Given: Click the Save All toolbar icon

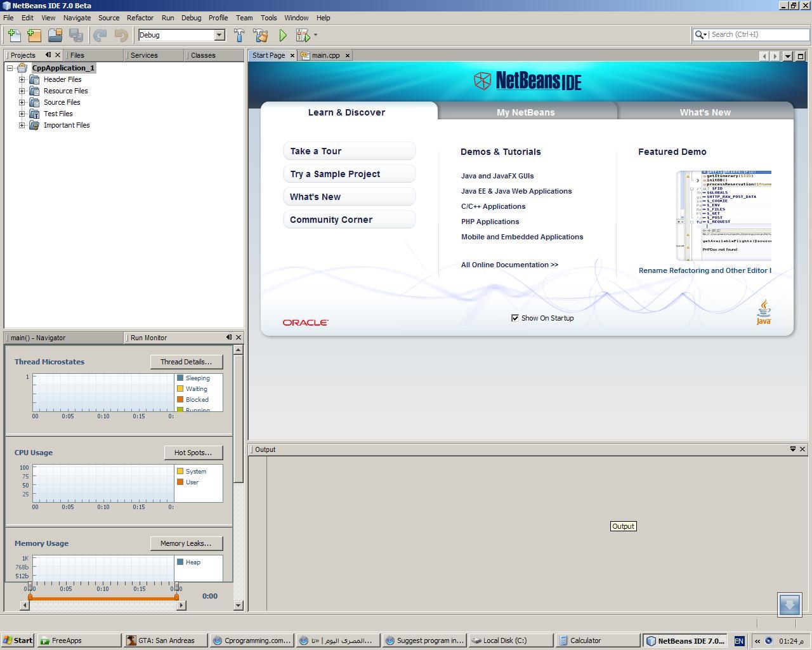Looking at the screenshot, I should click(x=76, y=36).
